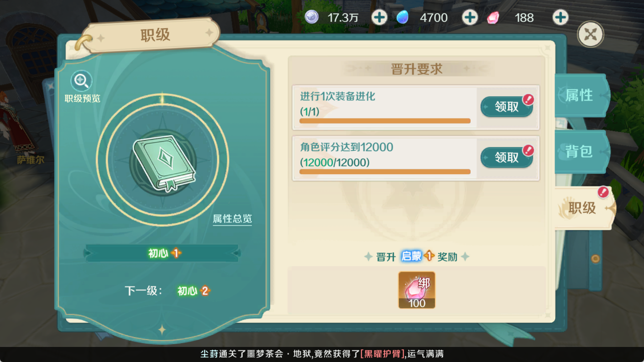
Task: Claim reward for 进行1次装备进化
Action: tap(507, 107)
